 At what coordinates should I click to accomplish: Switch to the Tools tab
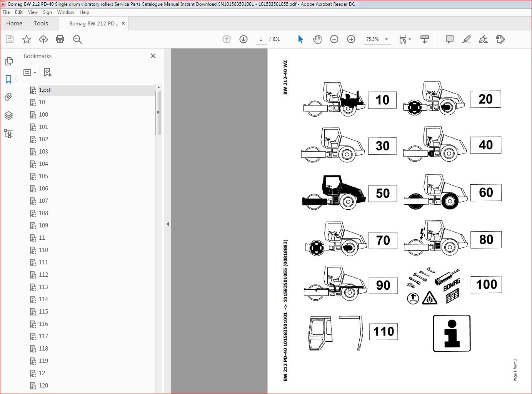pos(41,23)
